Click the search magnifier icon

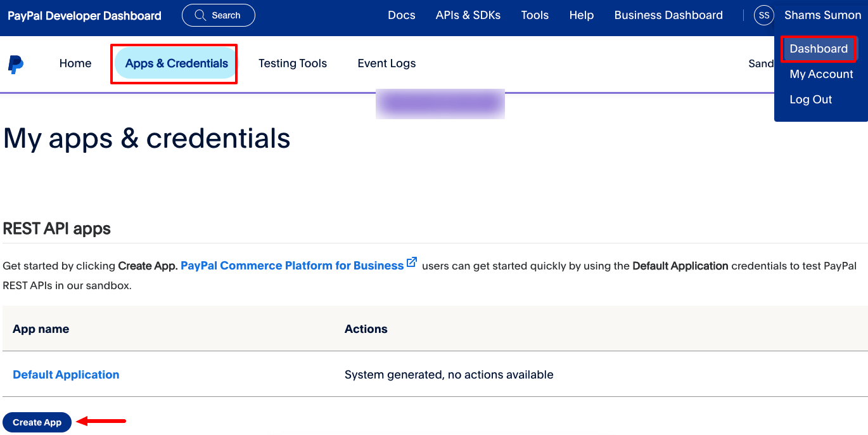pyautogui.click(x=200, y=15)
